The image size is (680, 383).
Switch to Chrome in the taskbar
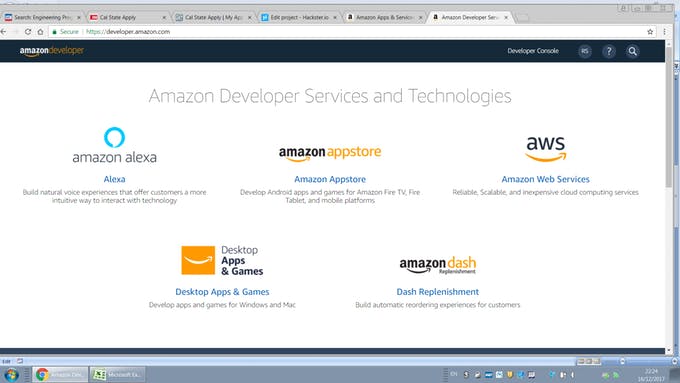click(60, 374)
